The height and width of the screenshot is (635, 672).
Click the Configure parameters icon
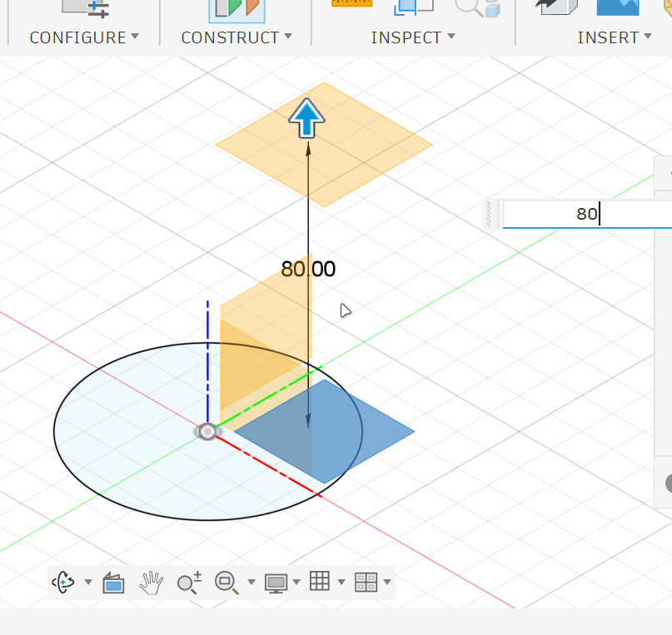pos(86,7)
